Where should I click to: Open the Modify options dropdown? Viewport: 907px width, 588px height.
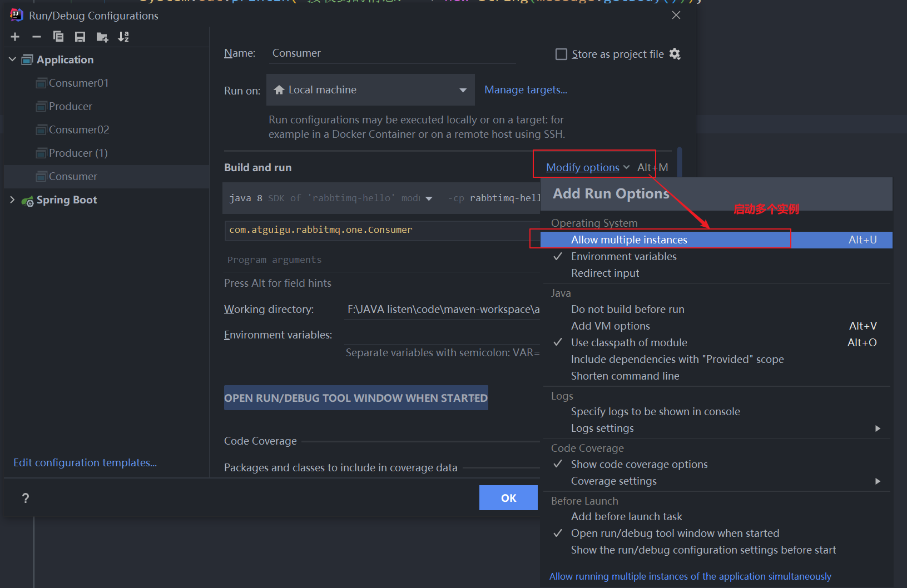point(588,167)
